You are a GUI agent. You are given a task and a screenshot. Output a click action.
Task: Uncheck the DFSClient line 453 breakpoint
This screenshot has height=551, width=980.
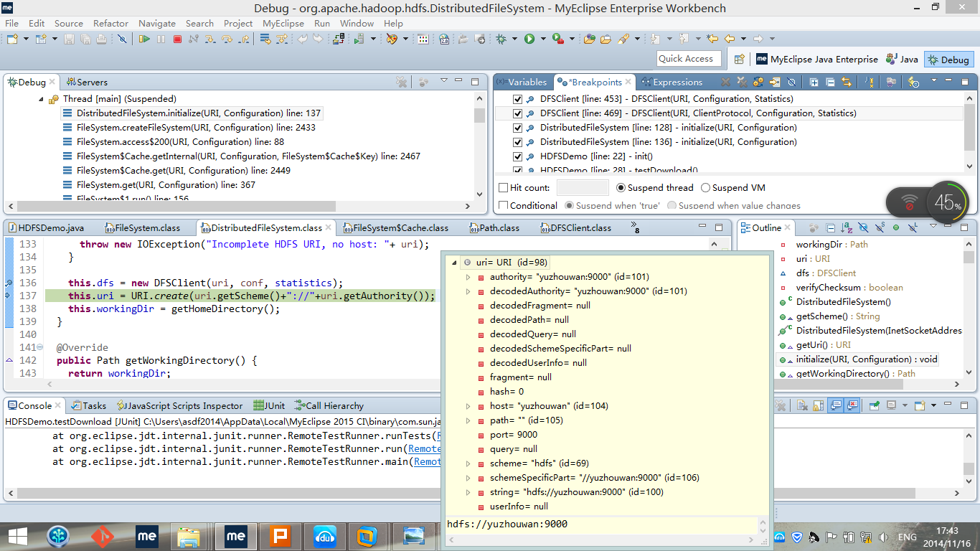pos(517,99)
